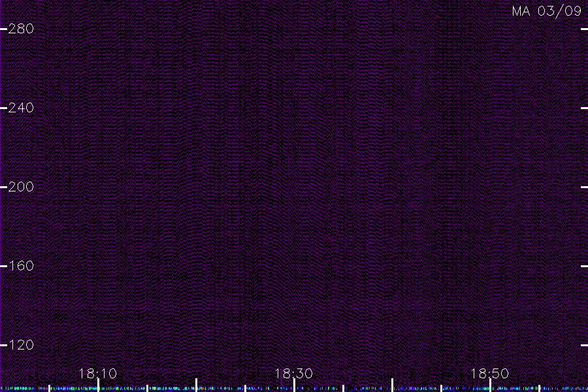Click the 18:10 time label
Viewport: 588px width, 392px height.
tap(98, 374)
